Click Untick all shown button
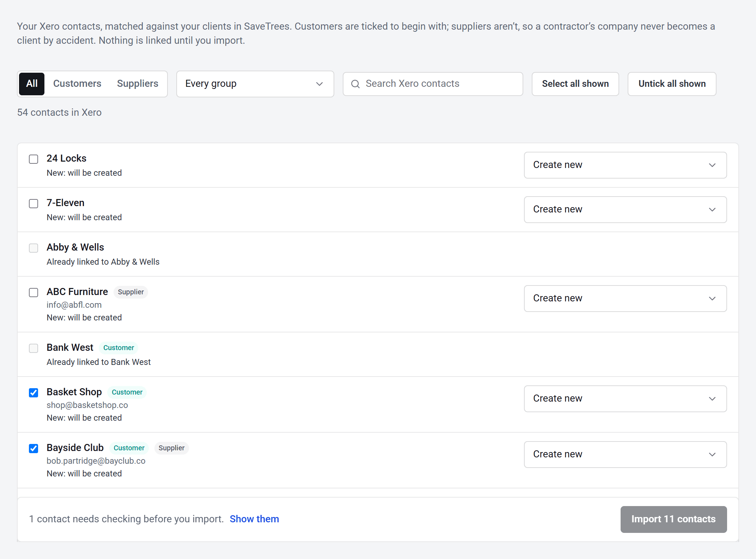The height and width of the screenshot is (559, 756). [672, 84]
